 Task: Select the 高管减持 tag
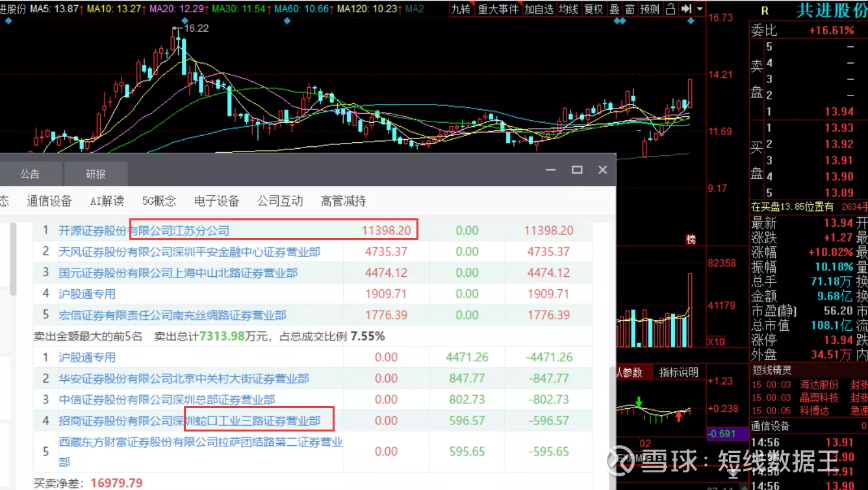tap(343, 201)
